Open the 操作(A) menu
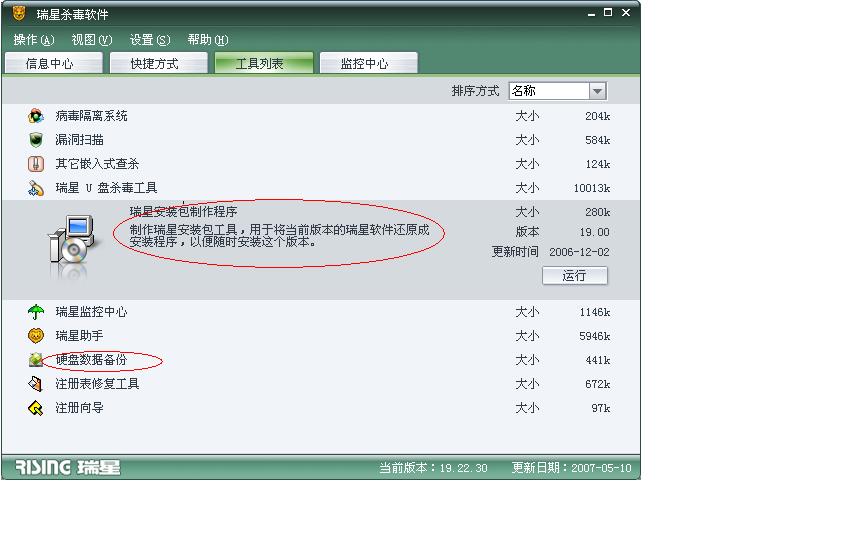863x553 pixels. 34,40
